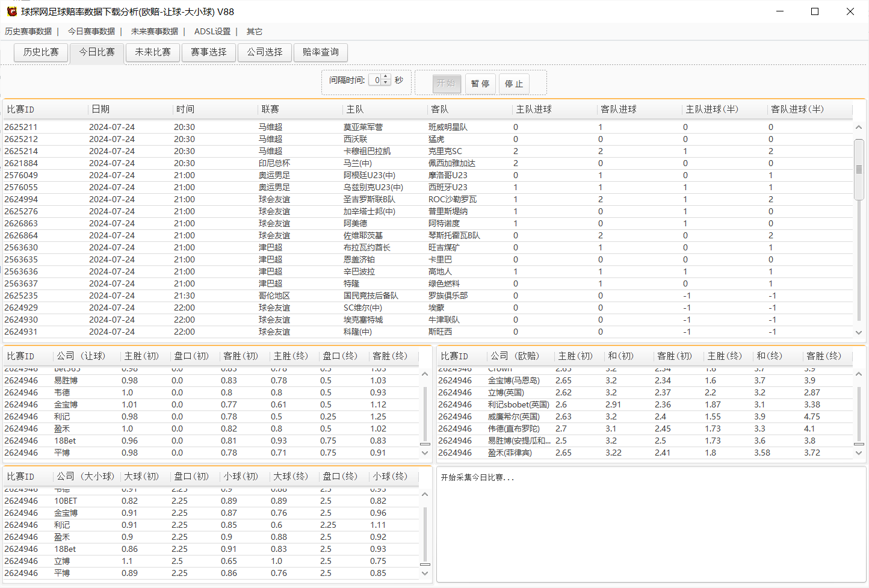Viewport: 869px width, 588px height.
Task: Select the 科隆(中) vs 斯旺西 row
Action: click(x=428, y=332)
